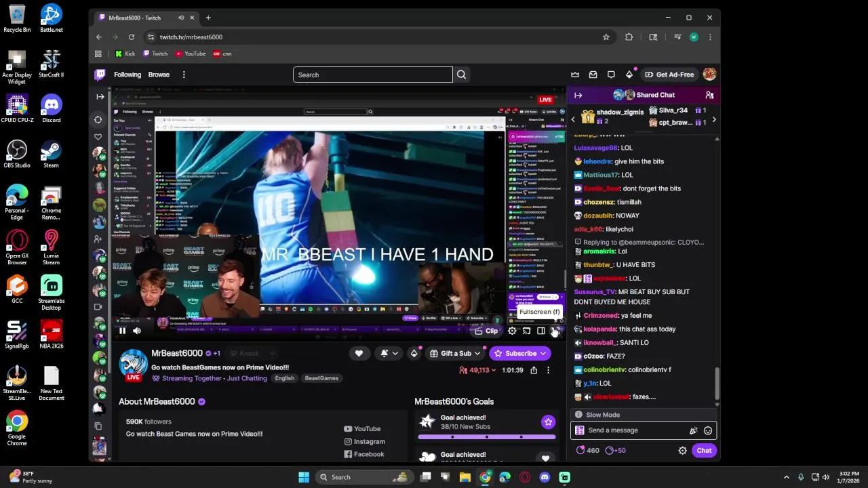Viewport: 868px width, 488px height.
Task: Click the New Subs goal progress bar
Action: (487, 437)
